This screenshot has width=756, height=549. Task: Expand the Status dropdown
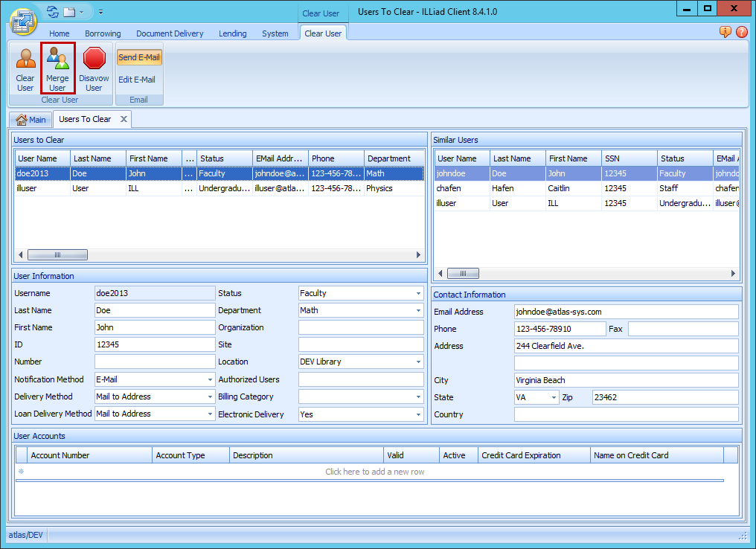418,294
